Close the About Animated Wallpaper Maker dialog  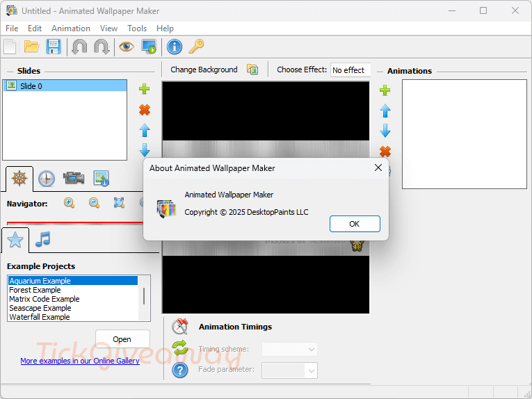coord(378,168)
